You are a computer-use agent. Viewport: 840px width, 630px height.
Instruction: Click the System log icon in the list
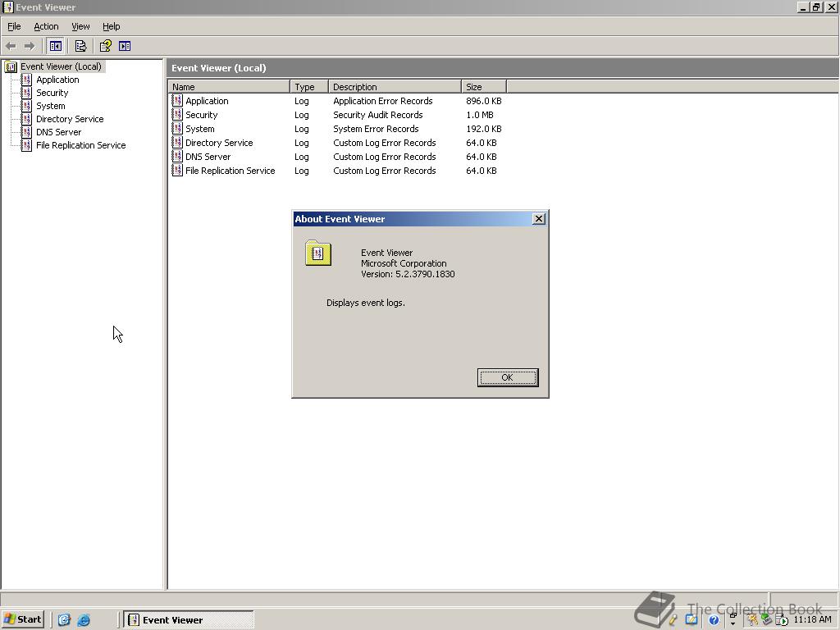click(x=177, y=129)
